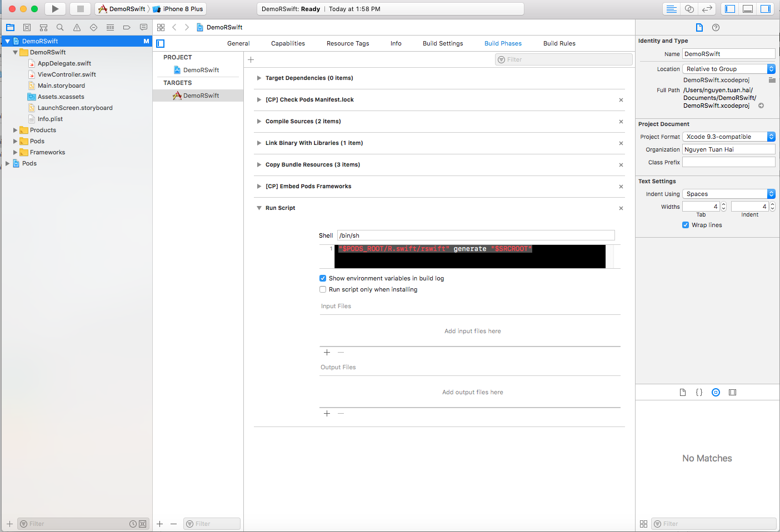The image size is (780, 532).
Task: Open the Report navigator
Action: 143,27
